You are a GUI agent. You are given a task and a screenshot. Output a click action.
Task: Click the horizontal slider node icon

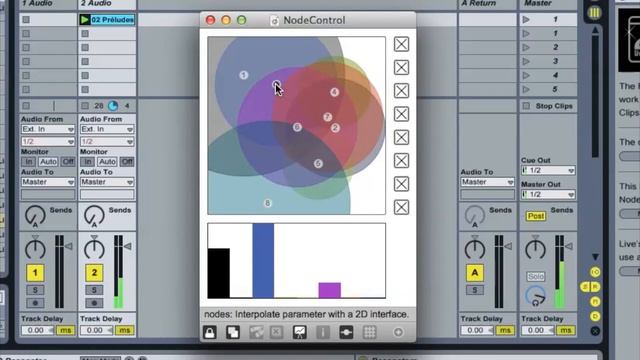346,332
